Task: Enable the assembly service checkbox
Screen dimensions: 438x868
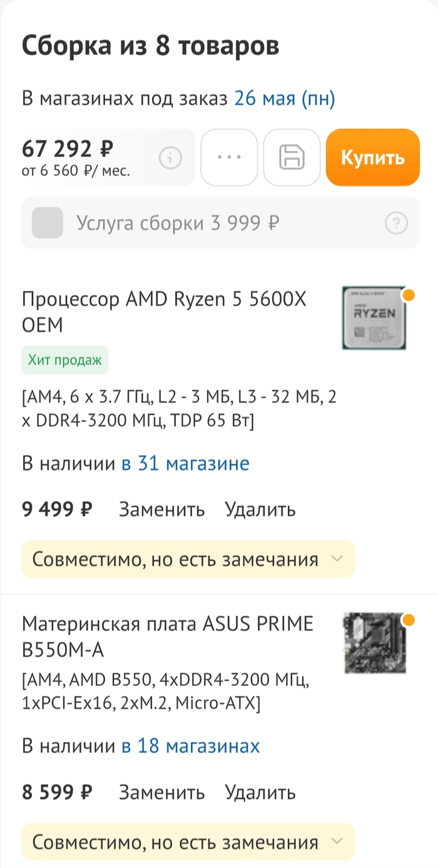Action: [x=48, y=223]
